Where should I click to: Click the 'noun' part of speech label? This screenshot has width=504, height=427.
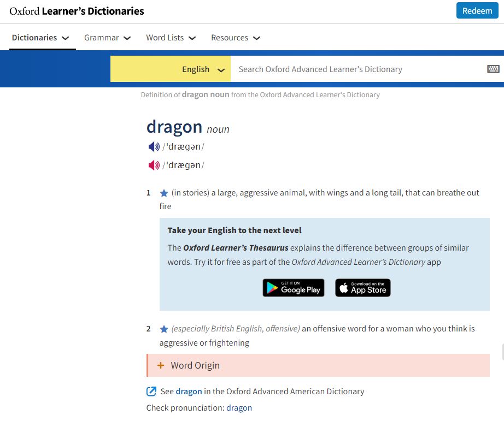(218, 129)
